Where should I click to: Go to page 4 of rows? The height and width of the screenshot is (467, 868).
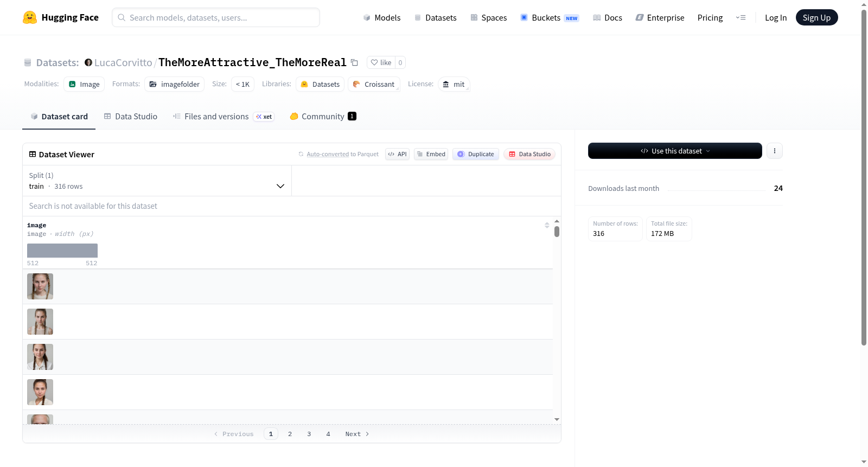tap(328, 434)
